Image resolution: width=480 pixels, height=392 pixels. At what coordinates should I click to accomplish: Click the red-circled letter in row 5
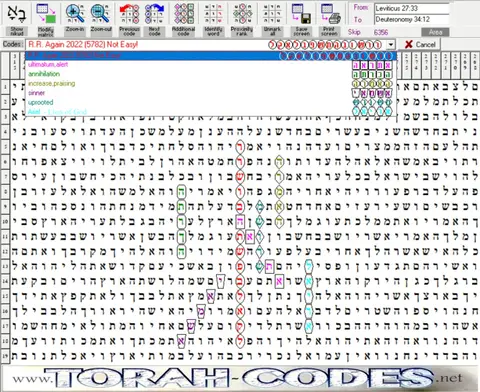(x=240, y=146)
